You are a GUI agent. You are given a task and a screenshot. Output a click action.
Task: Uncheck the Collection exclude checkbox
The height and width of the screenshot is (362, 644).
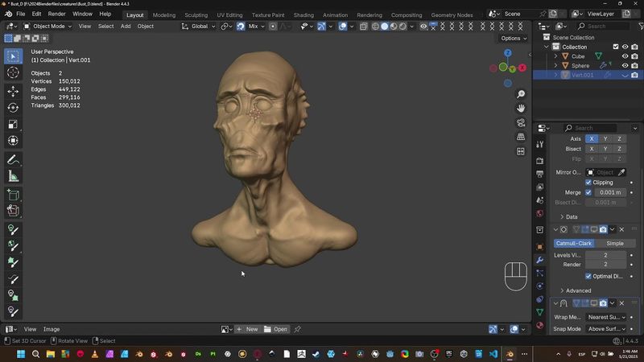[x=616, y=47]
